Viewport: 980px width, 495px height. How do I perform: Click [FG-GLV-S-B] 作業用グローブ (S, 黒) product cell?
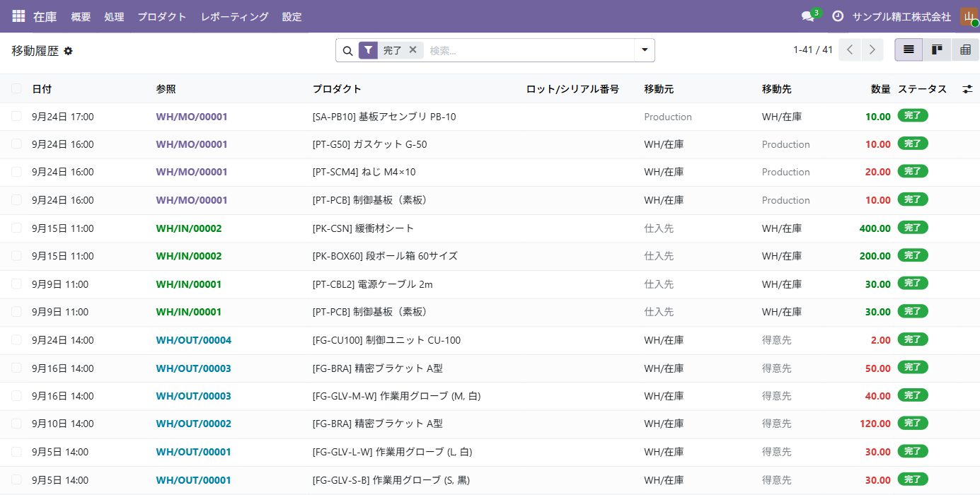click(x=391, y=480)
